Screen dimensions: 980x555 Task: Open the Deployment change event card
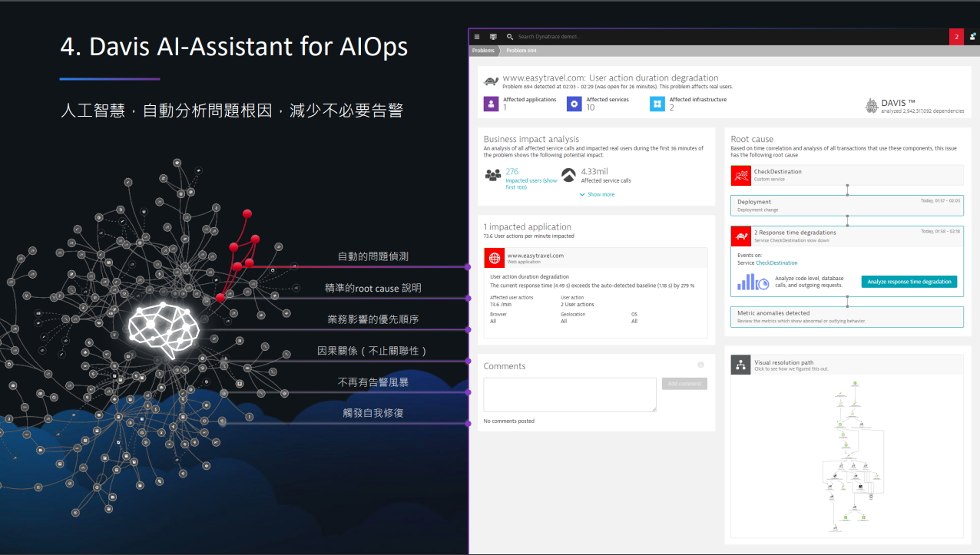pos(846,205)
